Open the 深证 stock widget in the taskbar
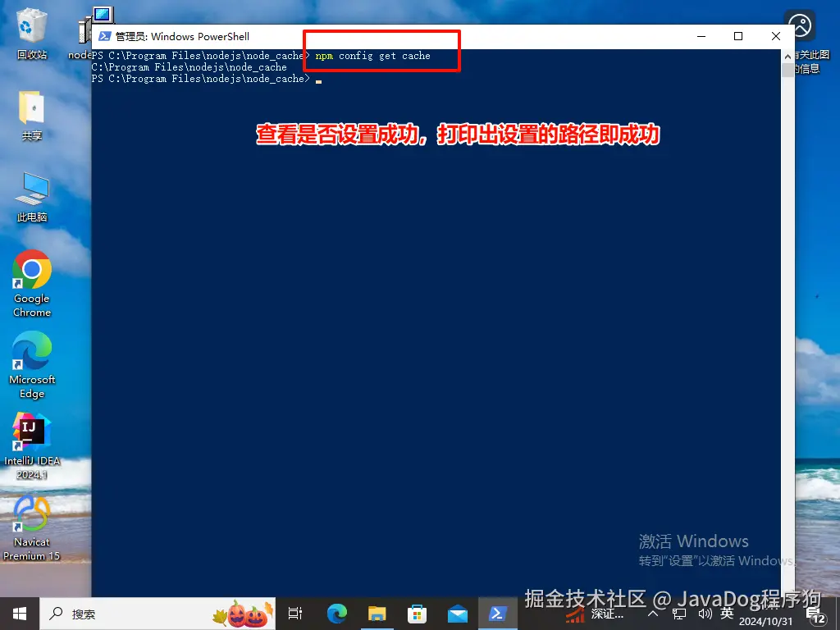 pos(595,614)
